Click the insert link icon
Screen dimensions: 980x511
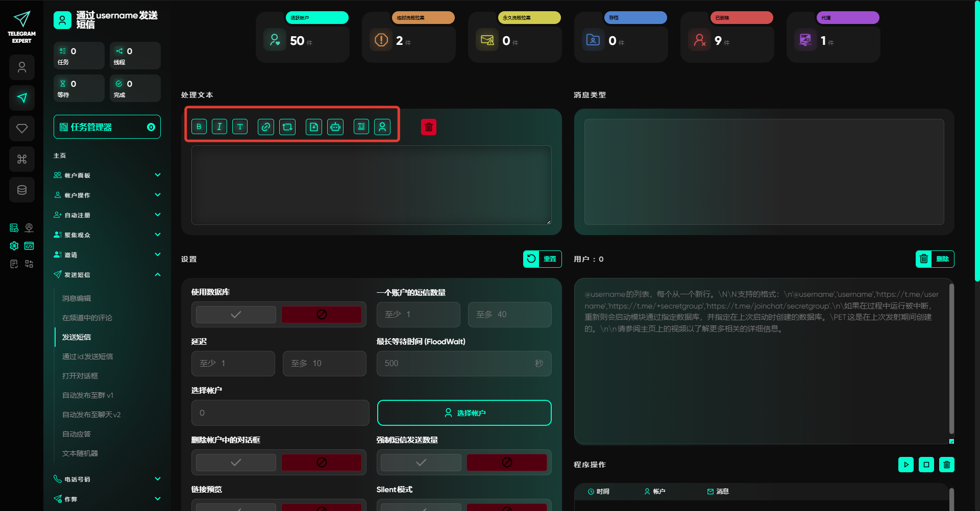pyautogui.click(x=266, y=127)
